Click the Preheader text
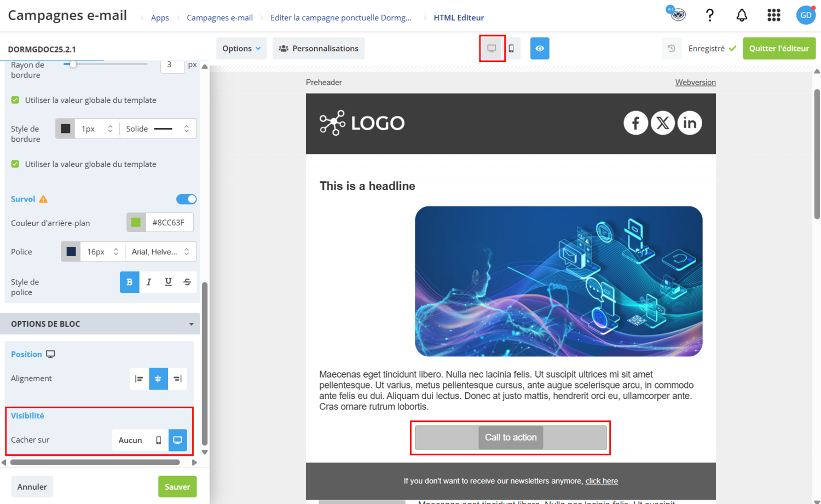Viewport: 821px width, 504px height. click(x=324, y=82)
